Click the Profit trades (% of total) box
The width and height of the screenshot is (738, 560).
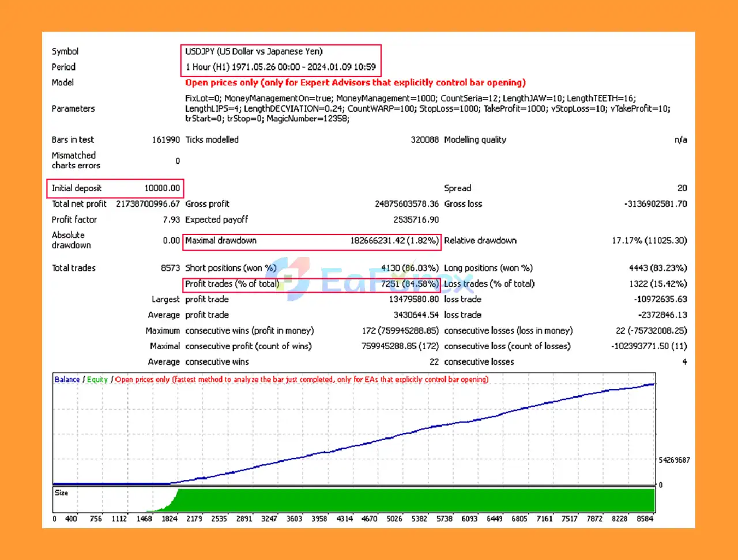tap(231, 283)
